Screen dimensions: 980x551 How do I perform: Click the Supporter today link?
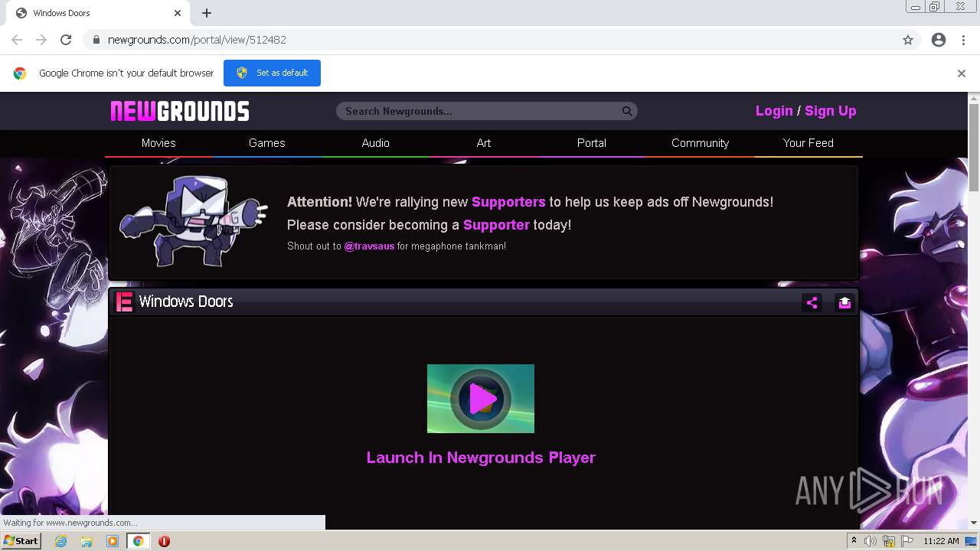coord(496,225)
